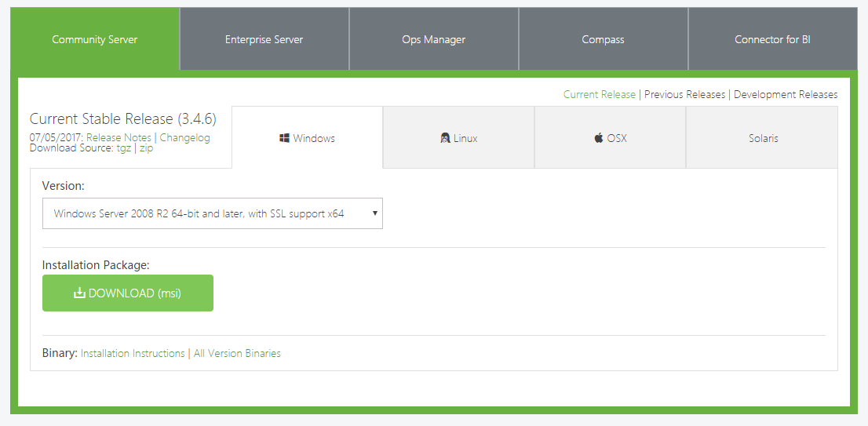The image size is (868, 426).
Task: Download source via tgz link
Action: coord(123,148)
